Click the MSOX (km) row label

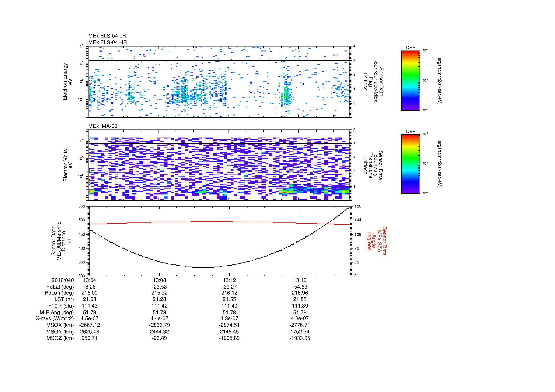pyautogui.click(x=60, y=325)
